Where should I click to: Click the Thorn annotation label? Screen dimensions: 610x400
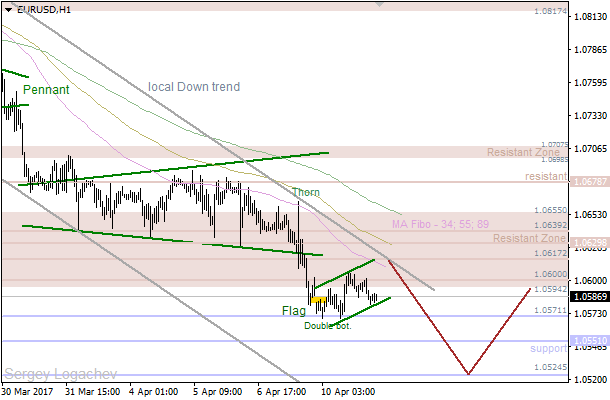click(x=307, y=192)
